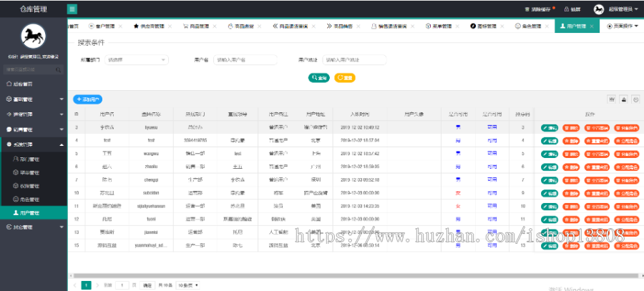Click the jump-to page number input

pos(122,285)
